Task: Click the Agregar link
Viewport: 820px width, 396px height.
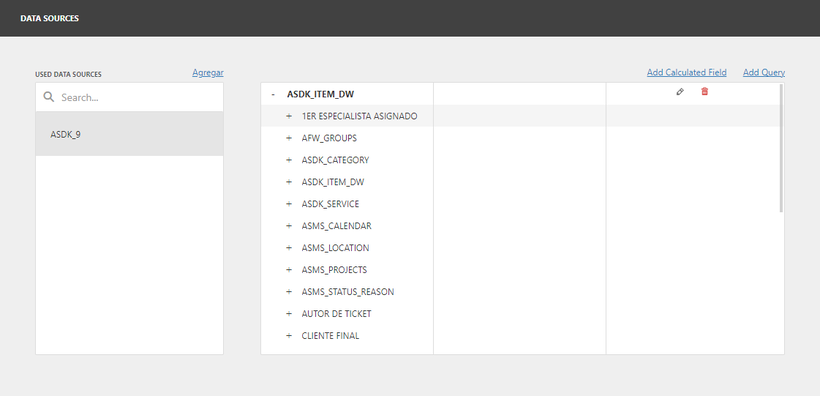Action: 208,73
